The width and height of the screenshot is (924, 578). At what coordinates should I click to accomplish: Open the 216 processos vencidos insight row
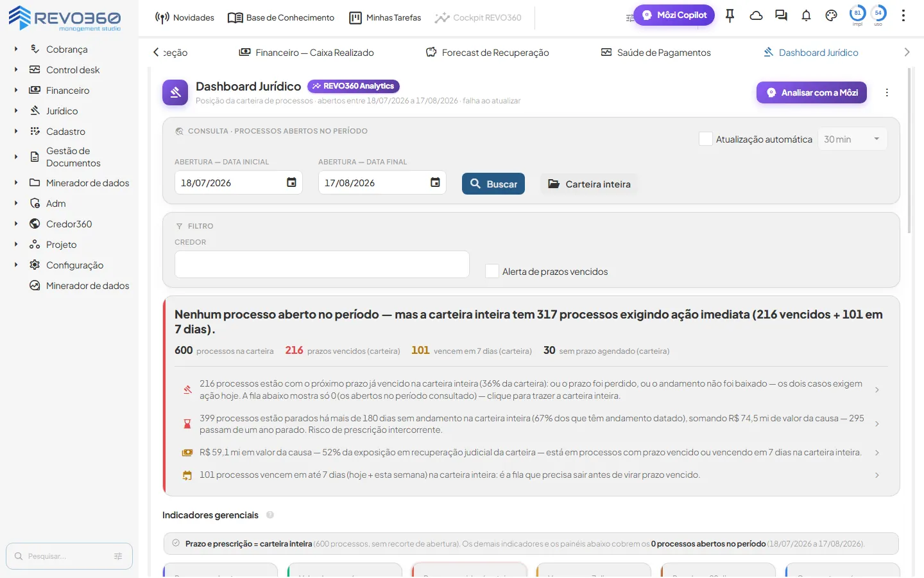coord(531,390)
